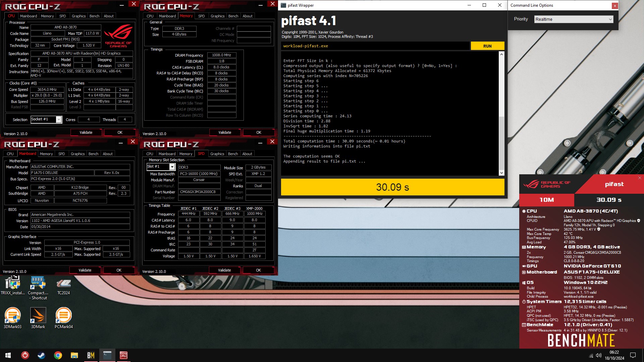Click the yellow RUN button in pifast Wrapper
Screen dimensions: 644x362
487,46
